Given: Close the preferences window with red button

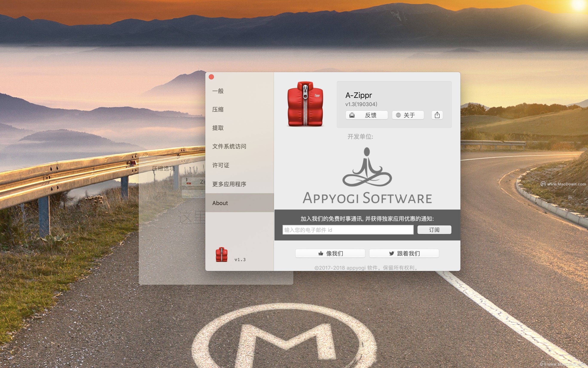Looking at the screenshot, I should (x=211, y=77).
